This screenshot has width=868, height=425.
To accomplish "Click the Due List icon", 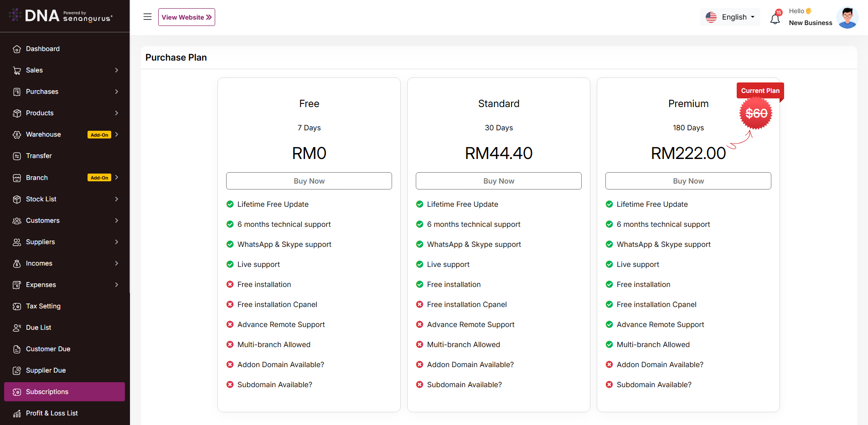I will (x=17, y=328).
